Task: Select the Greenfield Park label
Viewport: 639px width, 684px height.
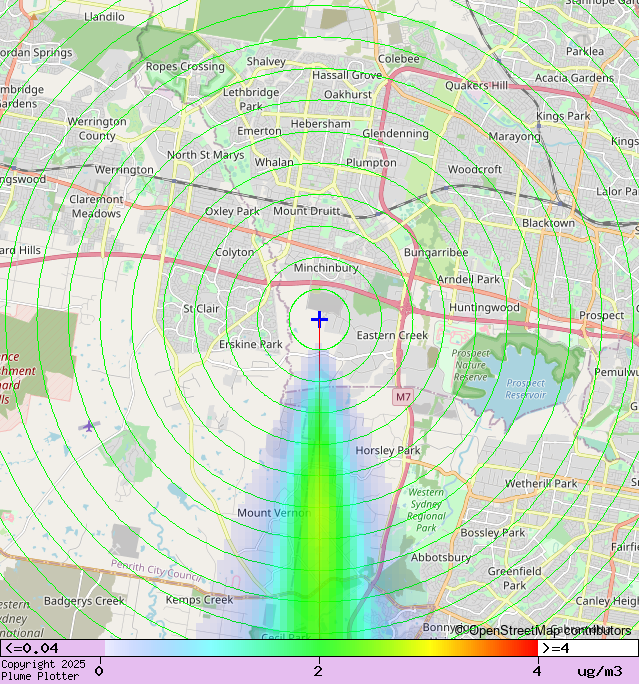Action: (514, 578)
